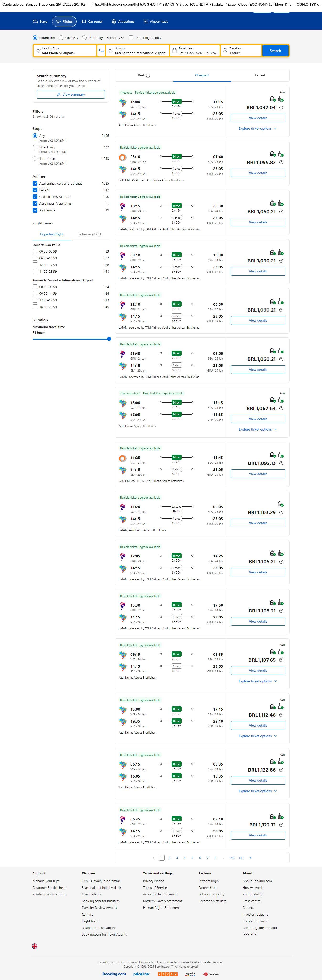The image size is (322, 980).
Task: Switch to the Fastest sorting tab
Action: 260,75
